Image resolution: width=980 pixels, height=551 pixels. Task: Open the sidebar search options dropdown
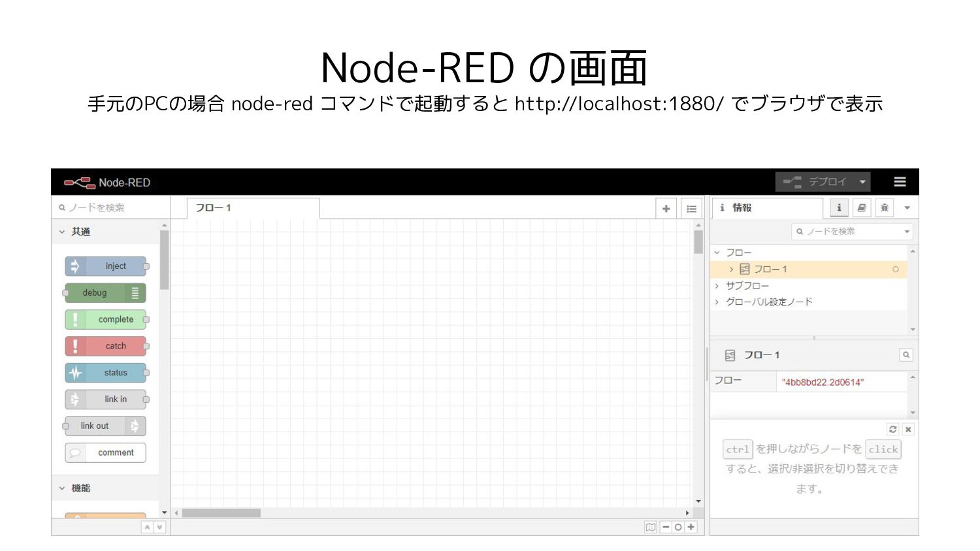pos(907,232)
